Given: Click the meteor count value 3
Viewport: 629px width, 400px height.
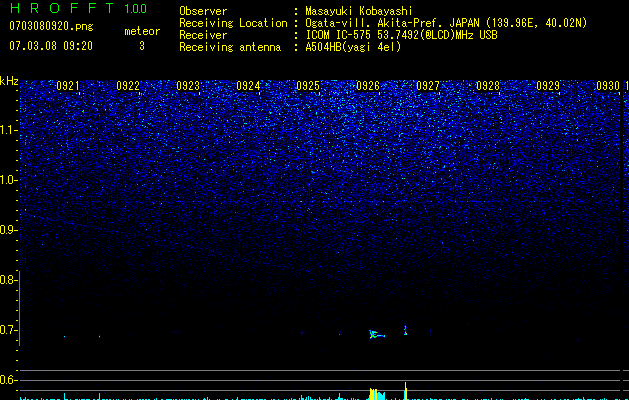Looking at the screenshot, I should click(x=142, y=46).
